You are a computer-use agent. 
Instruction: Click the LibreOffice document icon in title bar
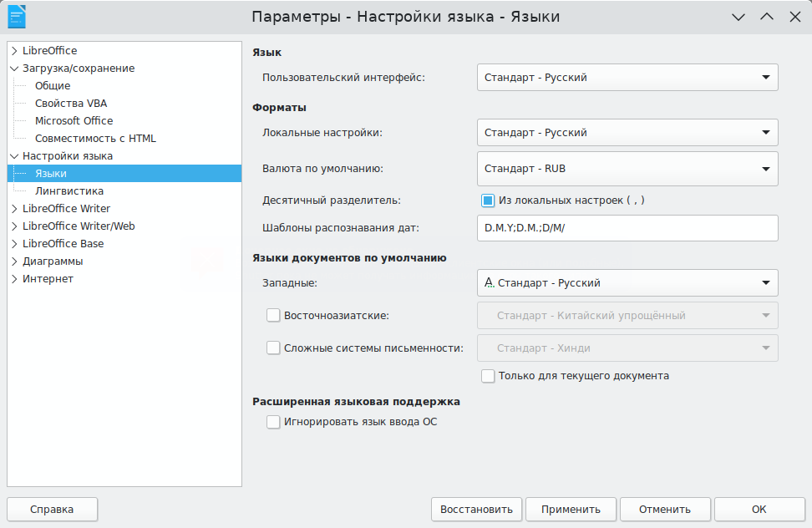pyautogui.click(x=17, y=17)
